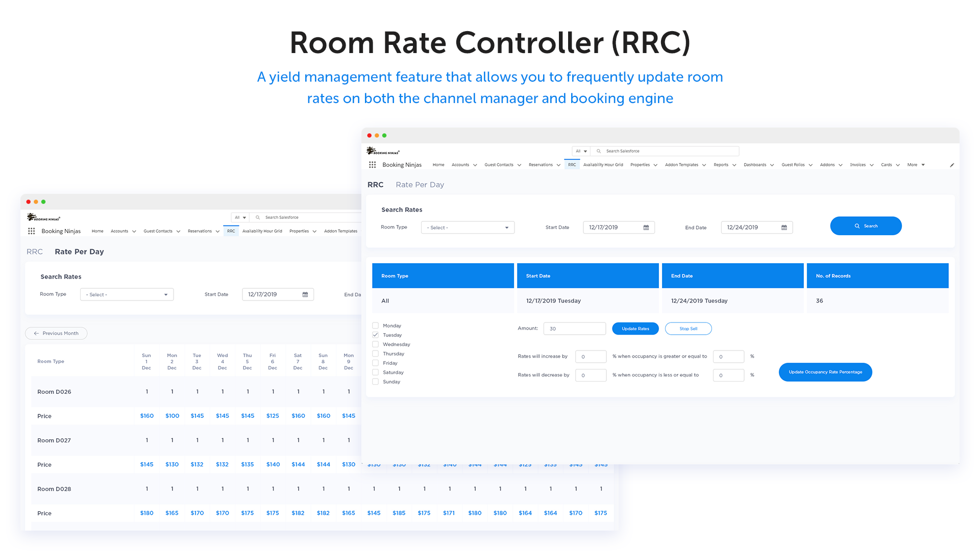Open the app launcher grid in front window

pyautogui.click(x=373, y=165)
